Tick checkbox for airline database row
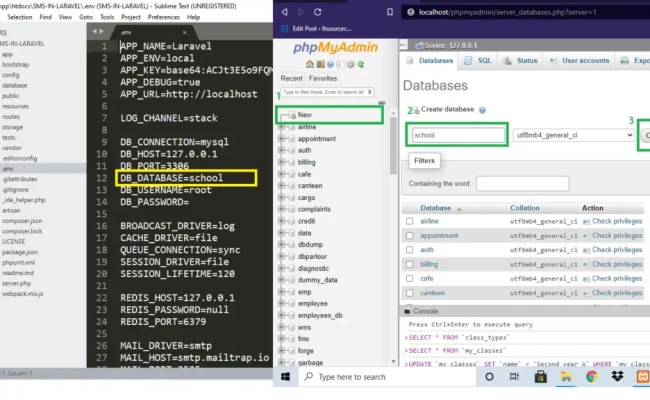The width and height of the screenshot is (650, 400). point(410,221)
